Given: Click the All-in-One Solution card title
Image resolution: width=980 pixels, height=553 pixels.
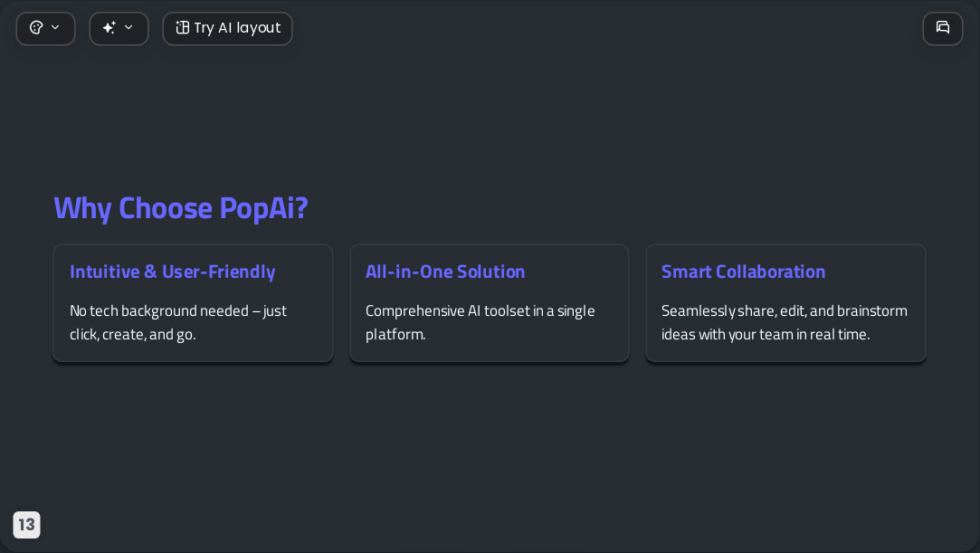Looking at the screenshot, I should [445, 272].
